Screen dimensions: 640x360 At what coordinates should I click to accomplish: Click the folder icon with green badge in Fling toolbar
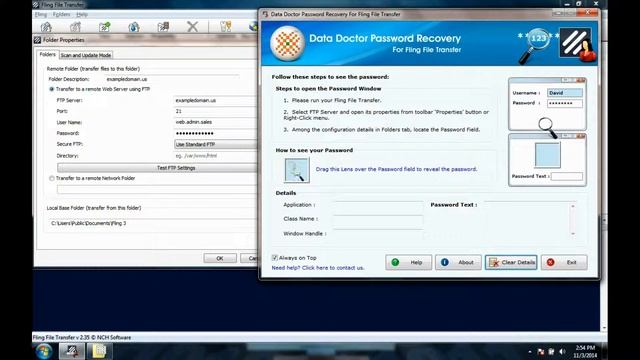point(104,27)
